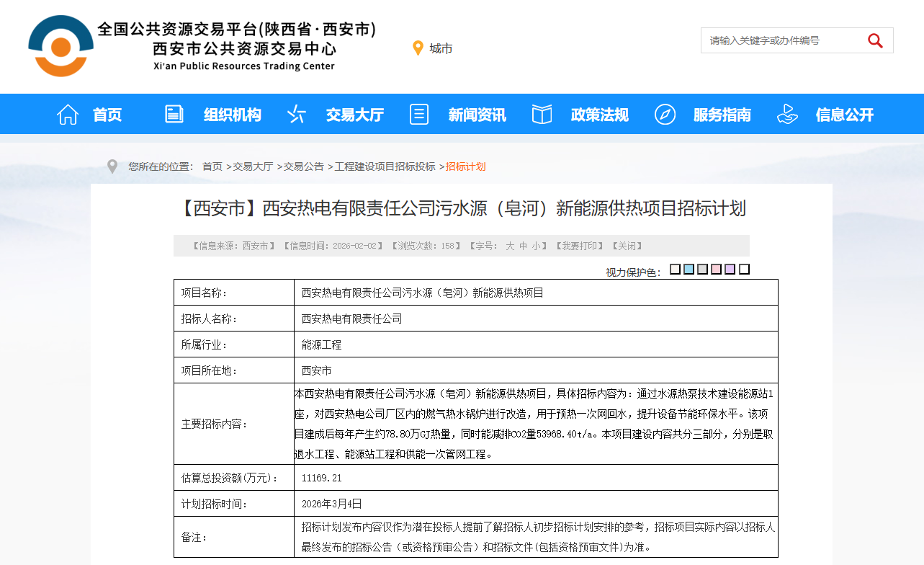924x565 pixels.
Task: Go to 首页 in the breadcrumb
Action: click(x=212, y=166)
